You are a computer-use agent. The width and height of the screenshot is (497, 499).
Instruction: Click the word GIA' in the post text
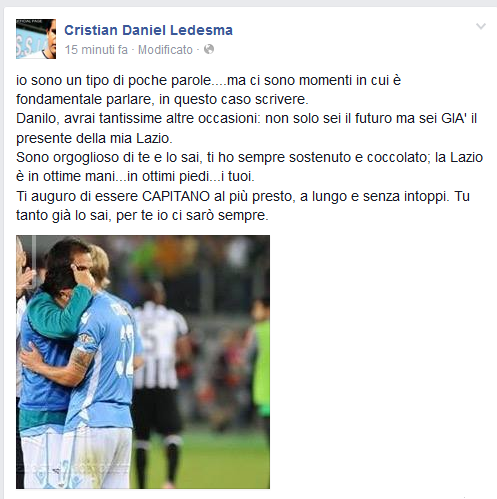[454, 119]
